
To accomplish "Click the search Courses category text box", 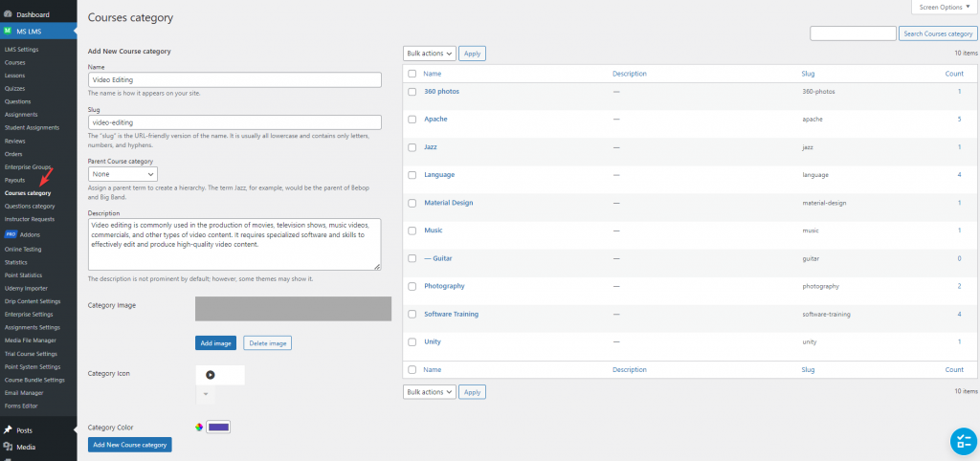I will (853, 33).
